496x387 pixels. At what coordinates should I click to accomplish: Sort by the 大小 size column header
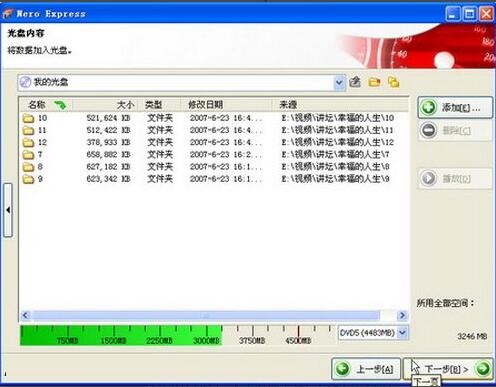(x=125, y=105)
